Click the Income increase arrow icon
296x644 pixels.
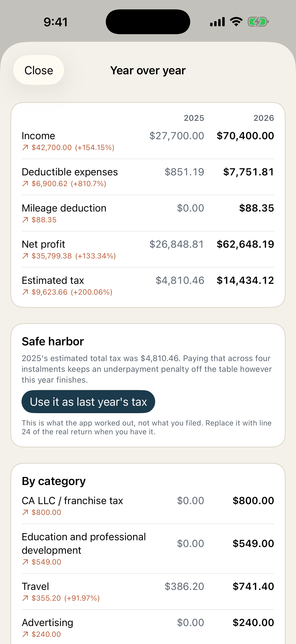pos(25,148)
